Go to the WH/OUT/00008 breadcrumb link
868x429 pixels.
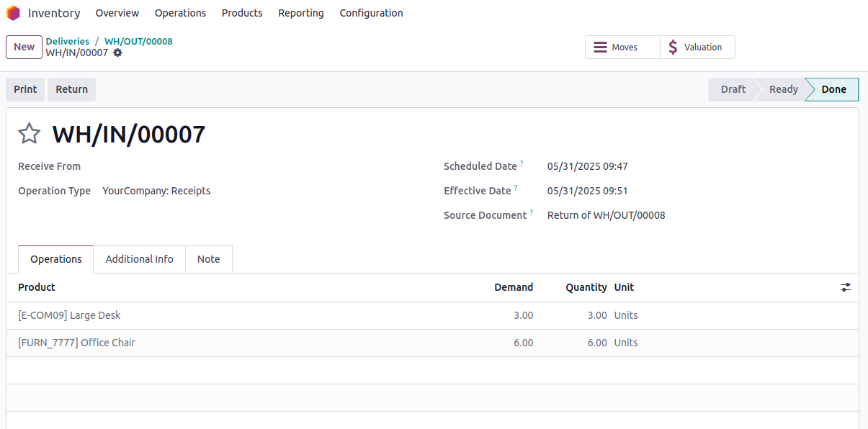(x=138, y=41)
